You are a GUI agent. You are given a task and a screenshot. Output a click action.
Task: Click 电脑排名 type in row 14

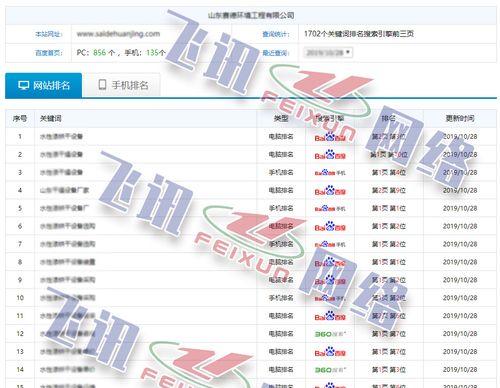tap(281, 370)
